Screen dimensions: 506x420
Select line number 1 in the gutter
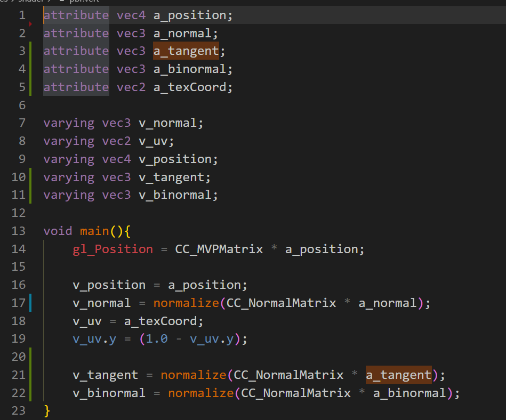coord(22,15)
